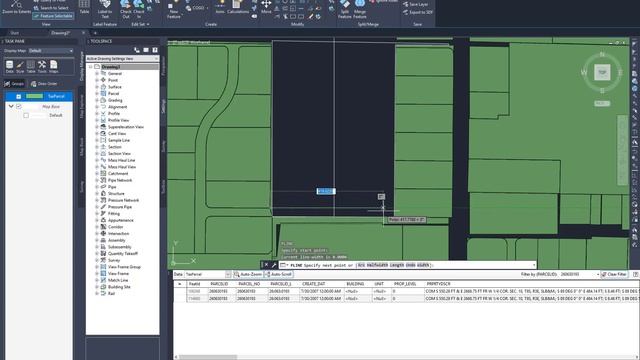
Task: Click Export to SDF in Save panel
Action: 418,12
